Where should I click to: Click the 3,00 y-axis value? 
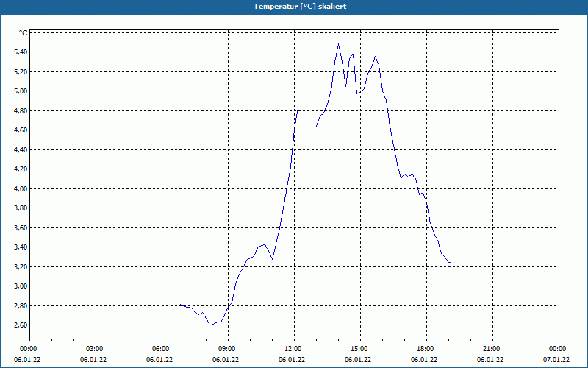tap(21, 286)
